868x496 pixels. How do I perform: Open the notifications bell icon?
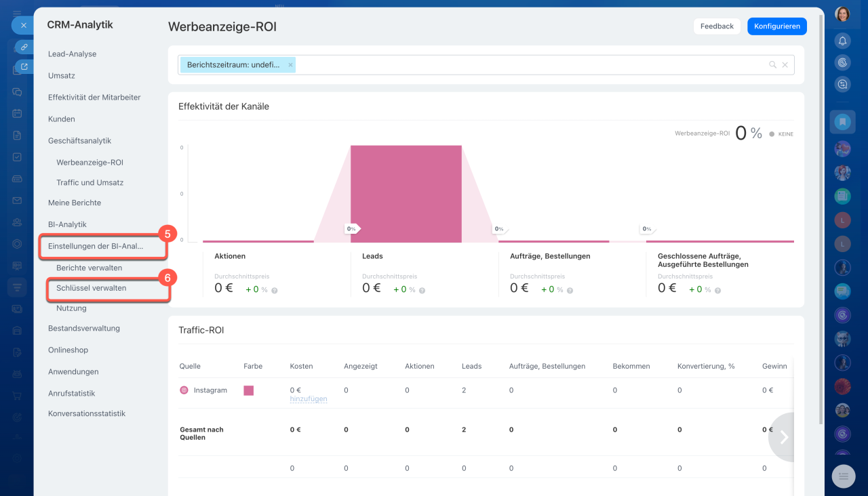[x=842, y=41]
